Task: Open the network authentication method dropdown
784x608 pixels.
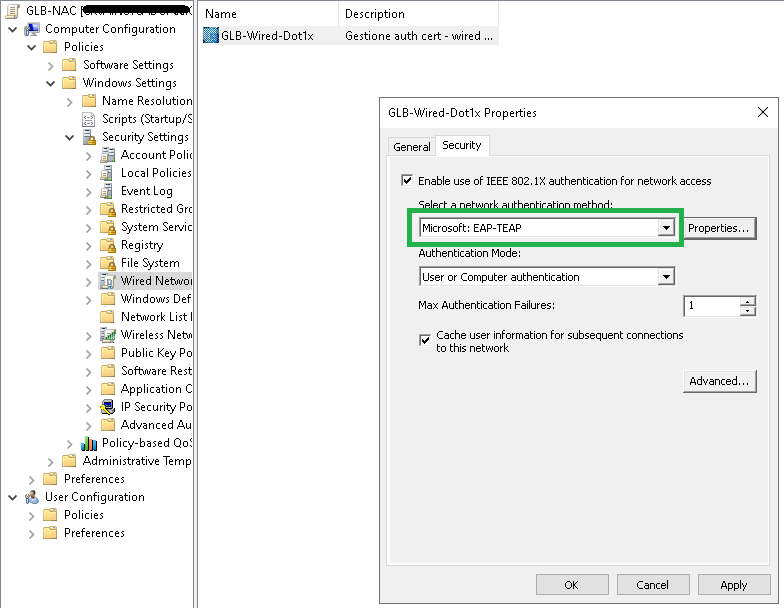Action: point(666,228)
